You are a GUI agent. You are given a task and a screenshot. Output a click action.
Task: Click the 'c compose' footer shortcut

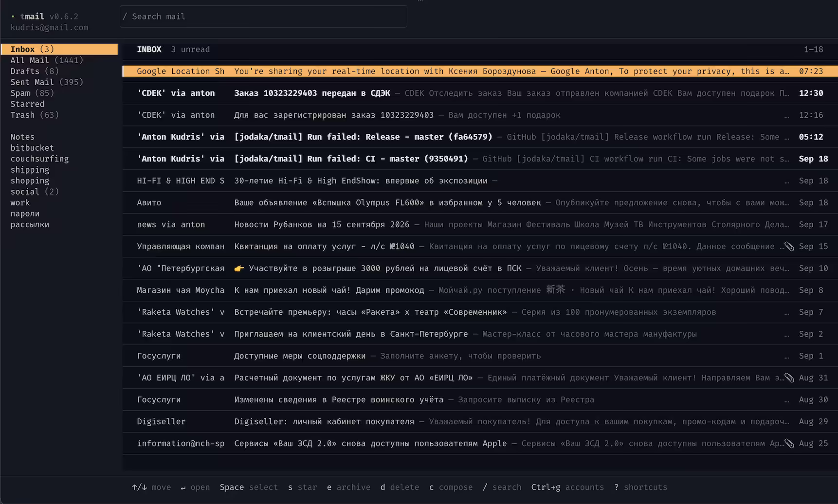tap(451, 487)
